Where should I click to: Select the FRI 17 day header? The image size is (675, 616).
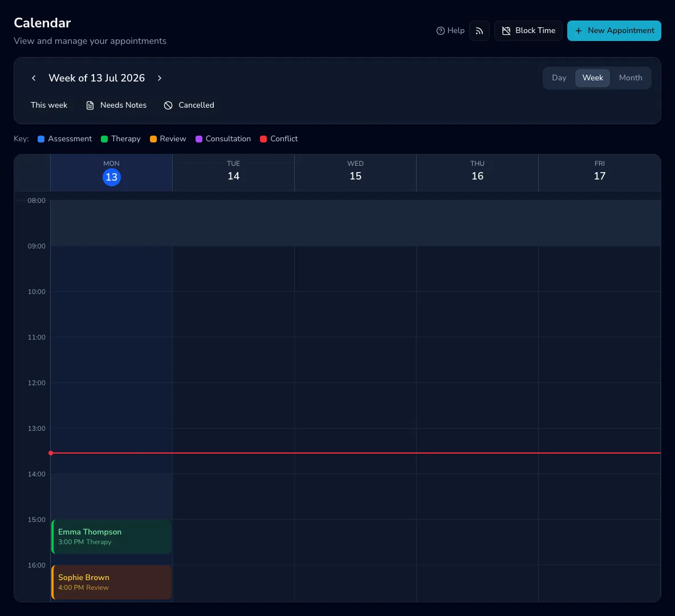point(600,173)
